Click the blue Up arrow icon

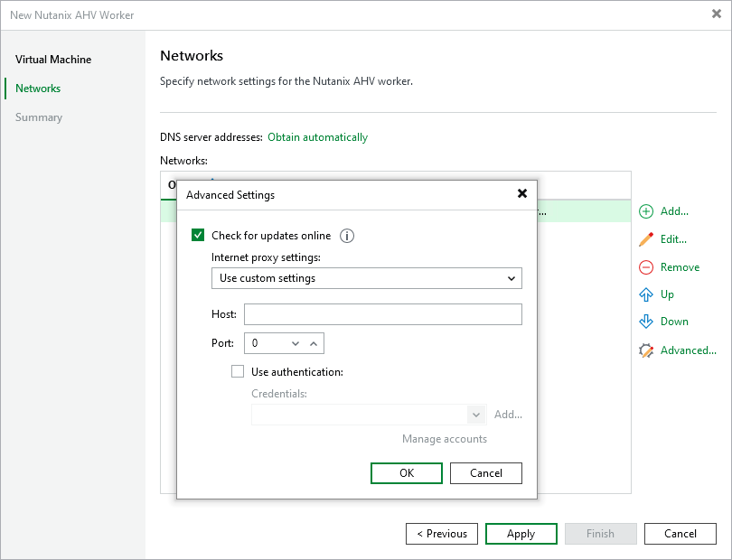click(x=646, y=294)
